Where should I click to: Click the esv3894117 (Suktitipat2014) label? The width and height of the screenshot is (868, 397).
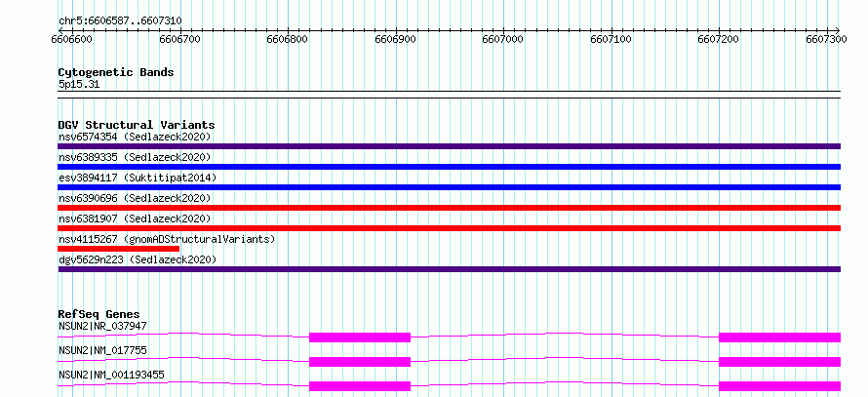pyautogui.click(x=138, y=178)
